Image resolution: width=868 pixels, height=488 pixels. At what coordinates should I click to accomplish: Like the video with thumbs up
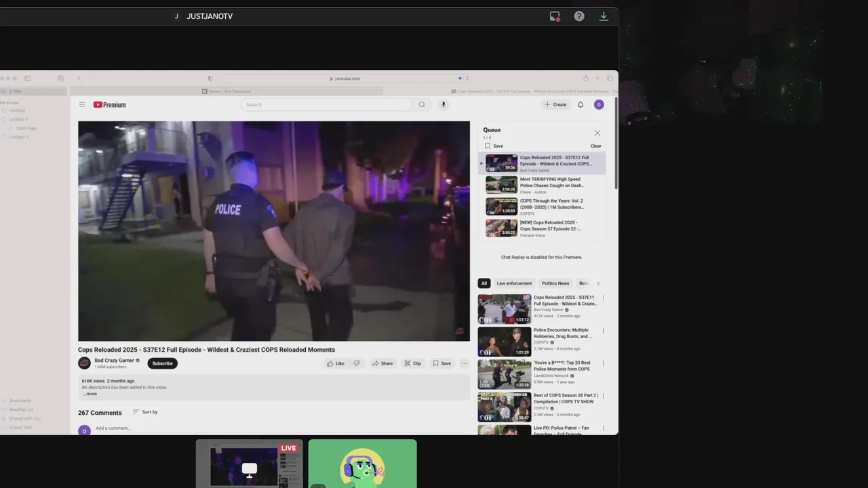point(336,363)
